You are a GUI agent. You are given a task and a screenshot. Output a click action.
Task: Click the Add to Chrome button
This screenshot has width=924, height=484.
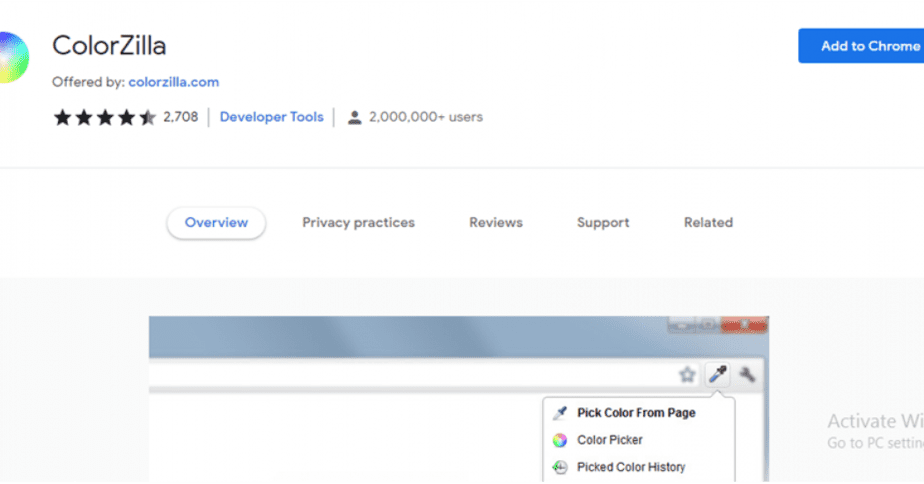tap(861, 46)
